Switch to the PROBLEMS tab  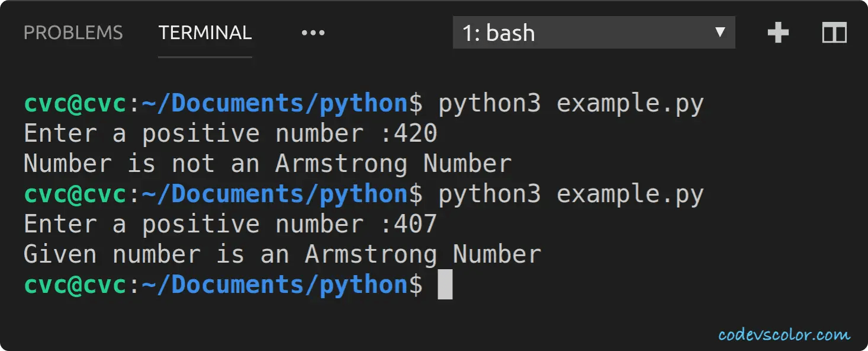(x=73, y=33)
